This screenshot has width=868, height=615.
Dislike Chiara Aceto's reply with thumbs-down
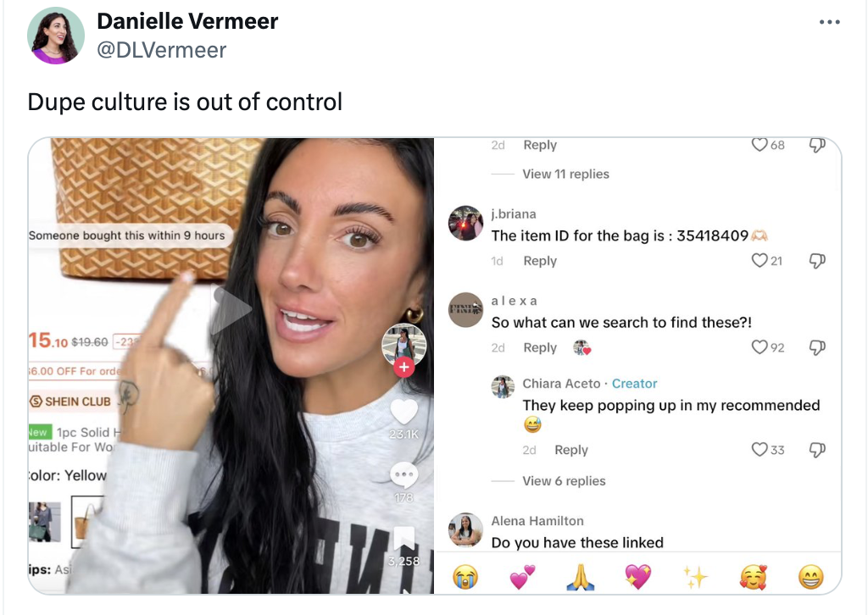817,450
